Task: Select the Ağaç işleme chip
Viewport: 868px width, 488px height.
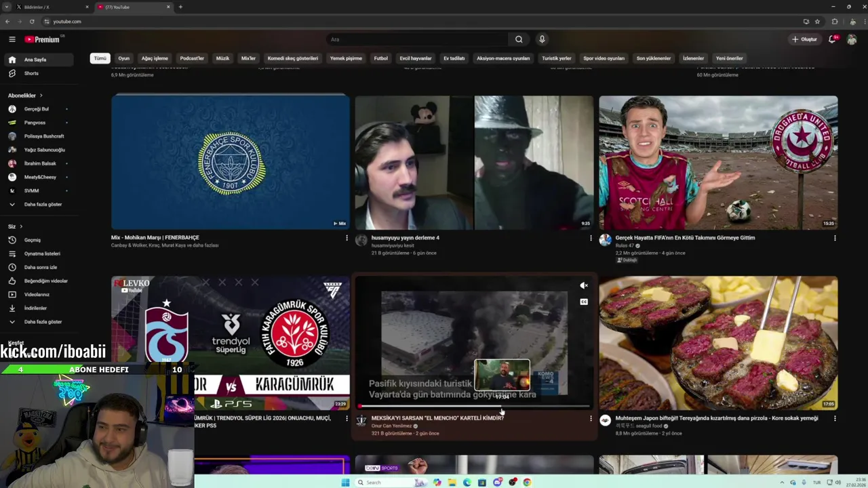Action: pyautogui.click(x=155, y=58)
